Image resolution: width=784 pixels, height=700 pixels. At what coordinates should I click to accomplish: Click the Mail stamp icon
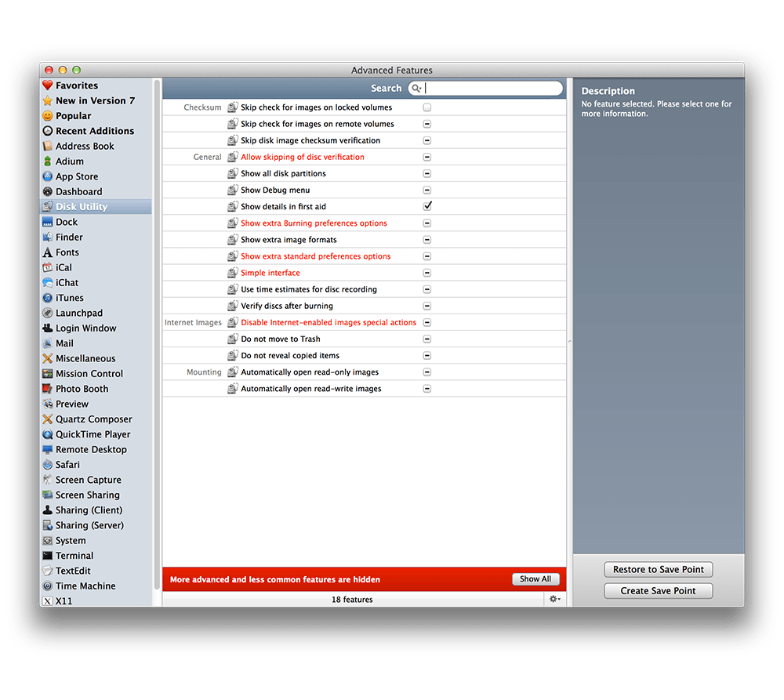coord(48,343)
